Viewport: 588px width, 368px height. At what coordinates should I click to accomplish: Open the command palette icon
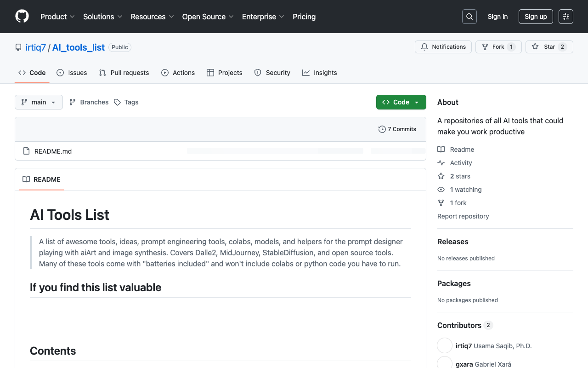click(565, 16)
